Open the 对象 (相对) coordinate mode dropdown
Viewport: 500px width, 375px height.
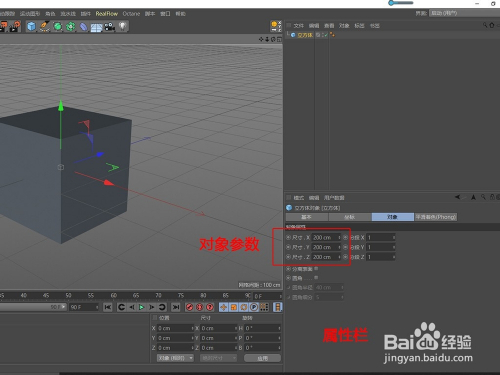click(175, 358)
